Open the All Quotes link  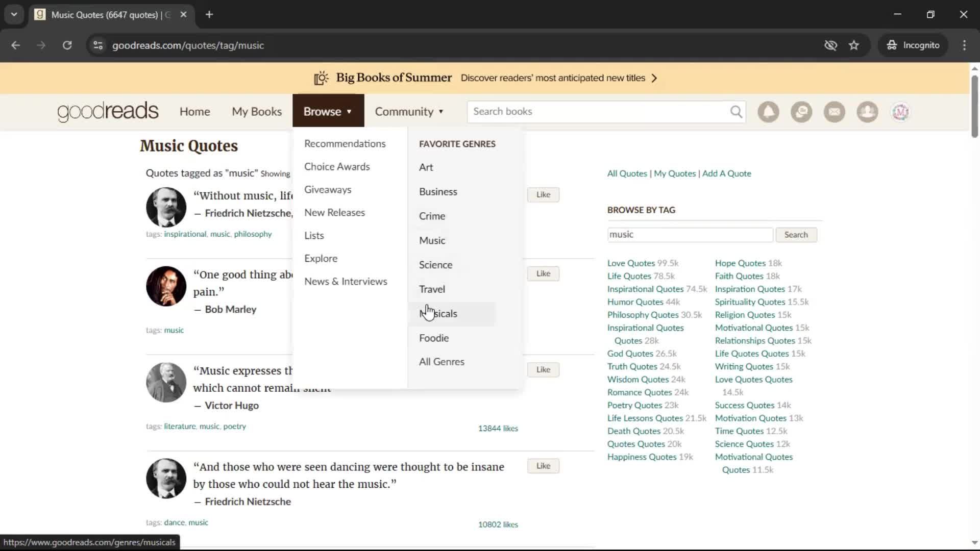coord(627,173)
